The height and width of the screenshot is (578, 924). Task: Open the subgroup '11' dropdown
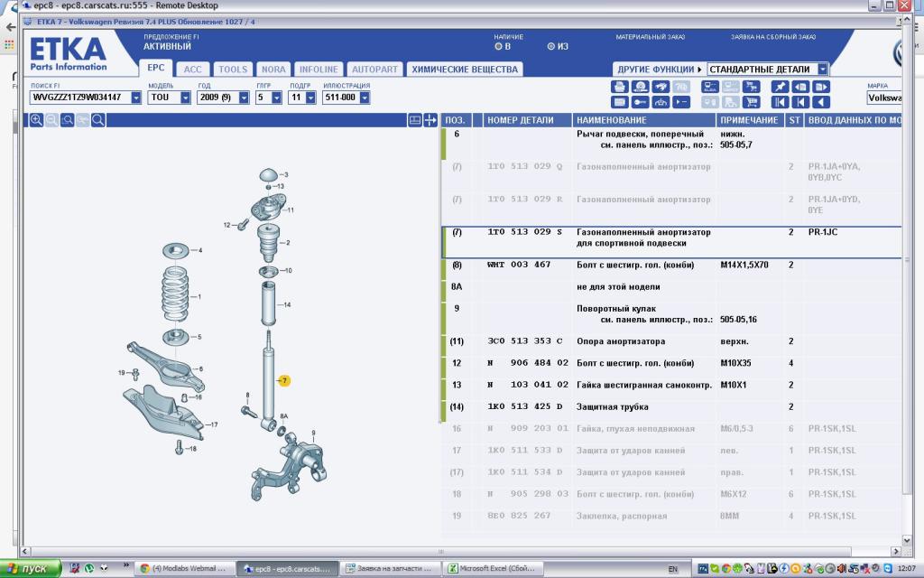[310, 98]
